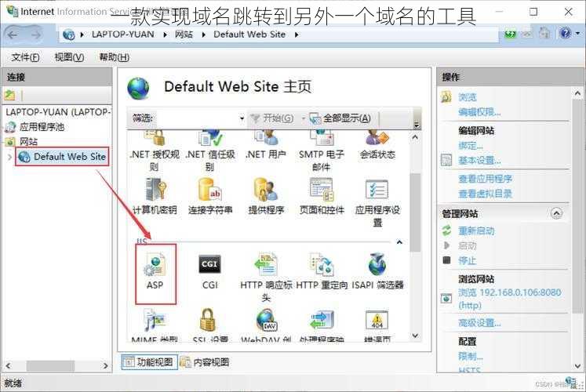Click the forward navigation arrow

pos(36,35)
